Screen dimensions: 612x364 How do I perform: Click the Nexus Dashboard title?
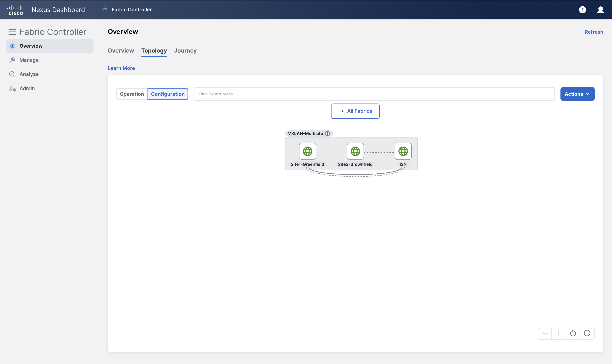point(58,10)
